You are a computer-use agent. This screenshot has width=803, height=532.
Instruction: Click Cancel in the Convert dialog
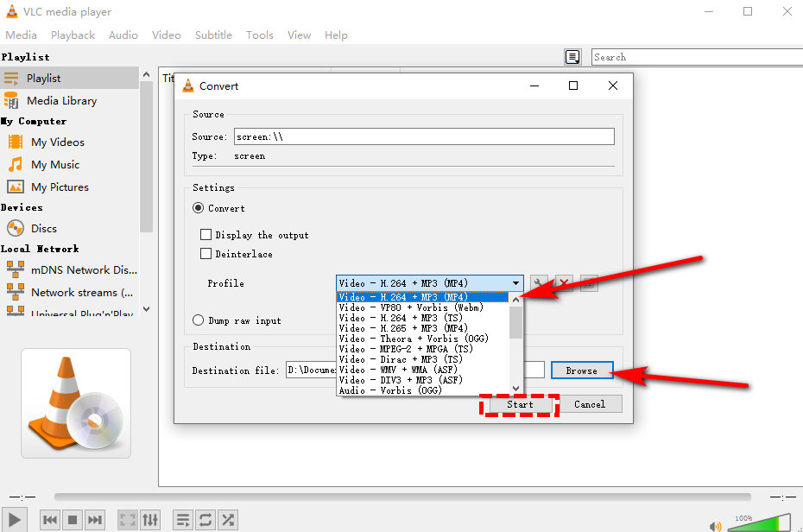point(590,404)
